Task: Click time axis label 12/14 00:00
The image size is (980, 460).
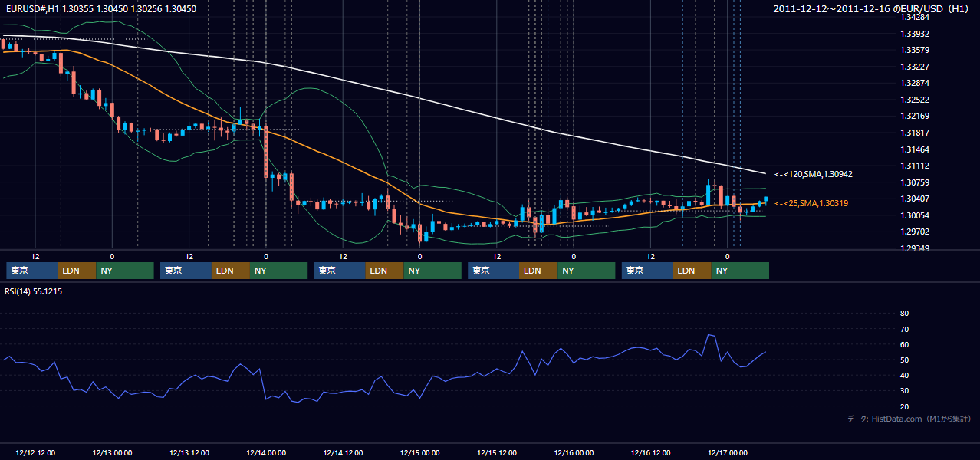Action: 266,452
